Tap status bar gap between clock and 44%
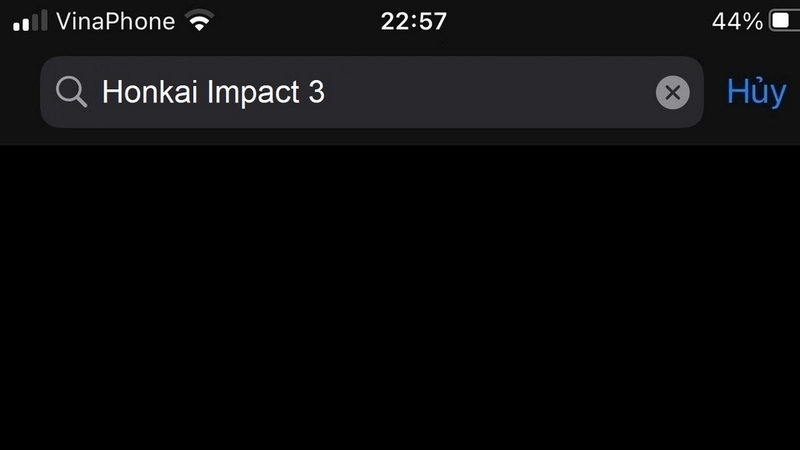The image size is (800, 450). coord(579,21)
